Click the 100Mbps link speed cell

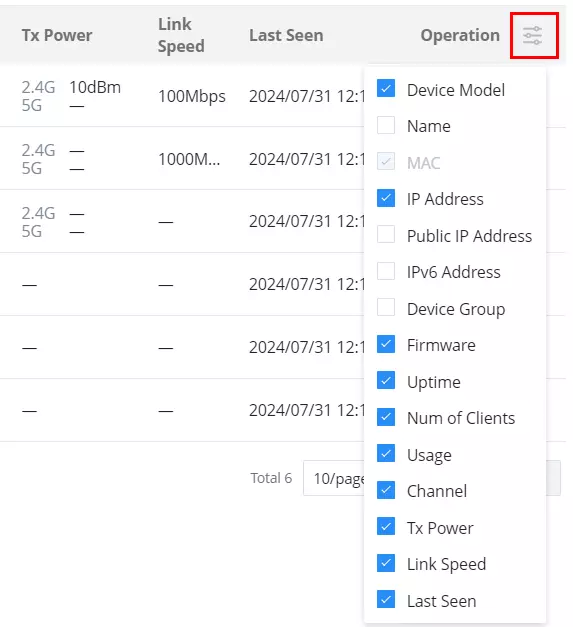tap(192, 96)
